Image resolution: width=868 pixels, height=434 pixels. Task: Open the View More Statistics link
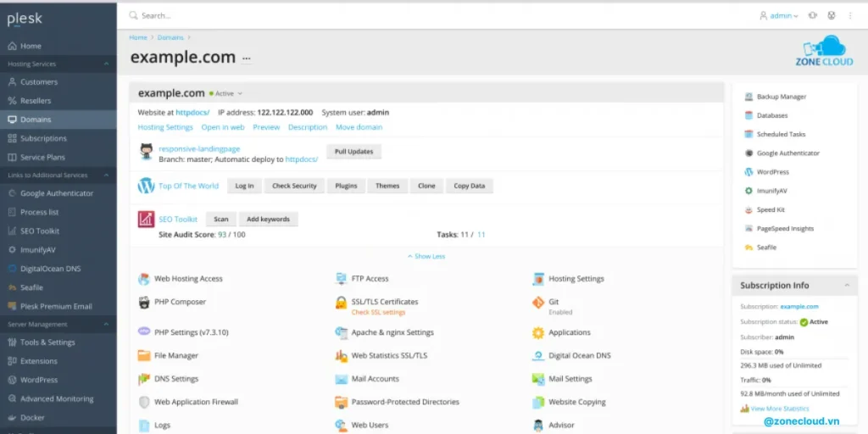[780, 409]
